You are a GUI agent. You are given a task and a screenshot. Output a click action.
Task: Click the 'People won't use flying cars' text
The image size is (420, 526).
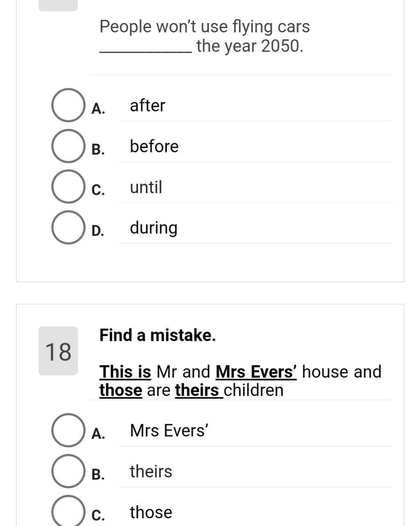[205, 27]
